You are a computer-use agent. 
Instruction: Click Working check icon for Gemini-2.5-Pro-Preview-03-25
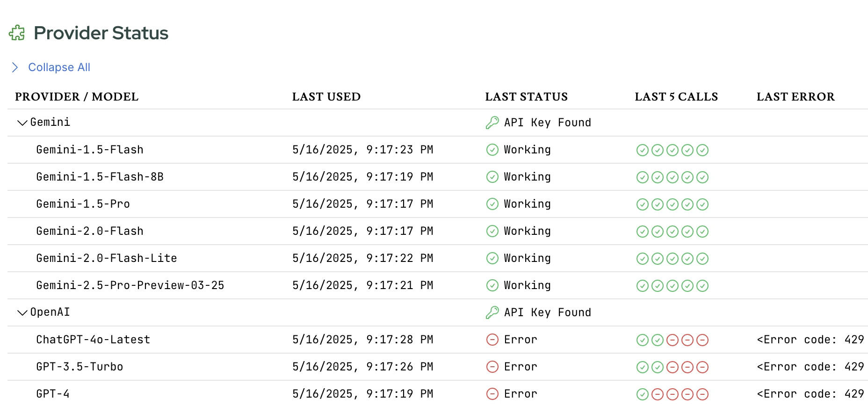(492, 285)
